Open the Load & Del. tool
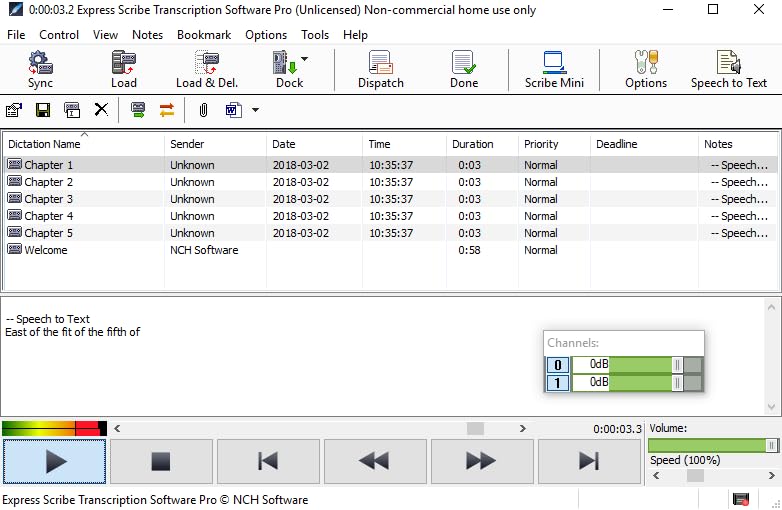 (x=206, y=70)
